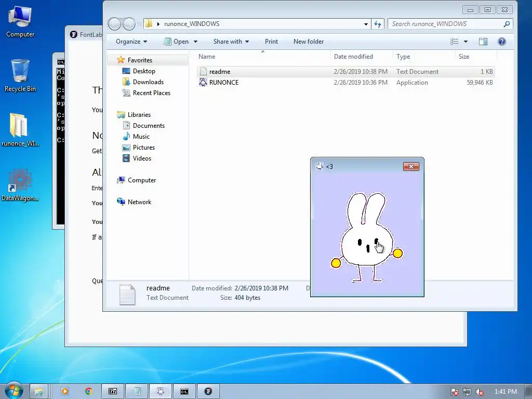Click runonce_WINDOWS in the address bar

tap(192, 24)
